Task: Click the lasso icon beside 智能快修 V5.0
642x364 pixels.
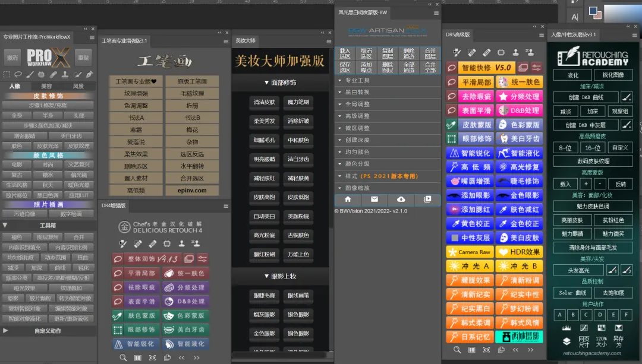Action: click(452, 68)
